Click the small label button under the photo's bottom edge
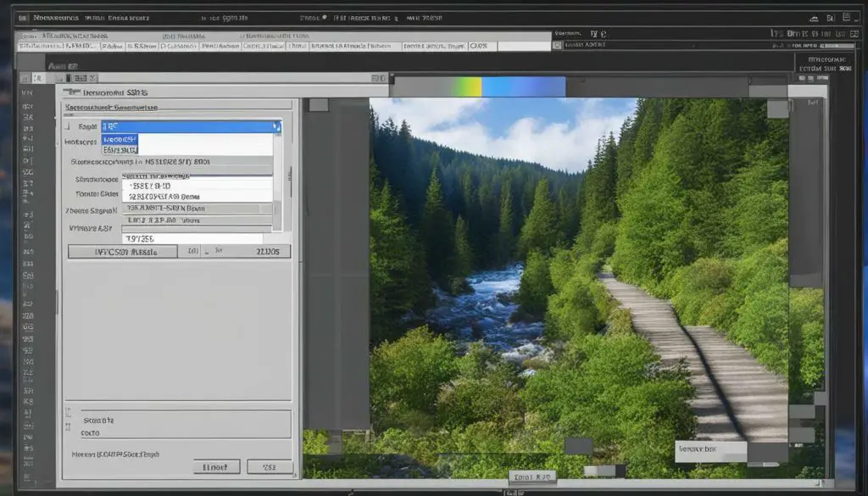The width and height of the screenshot is (868, 496). 532,476
